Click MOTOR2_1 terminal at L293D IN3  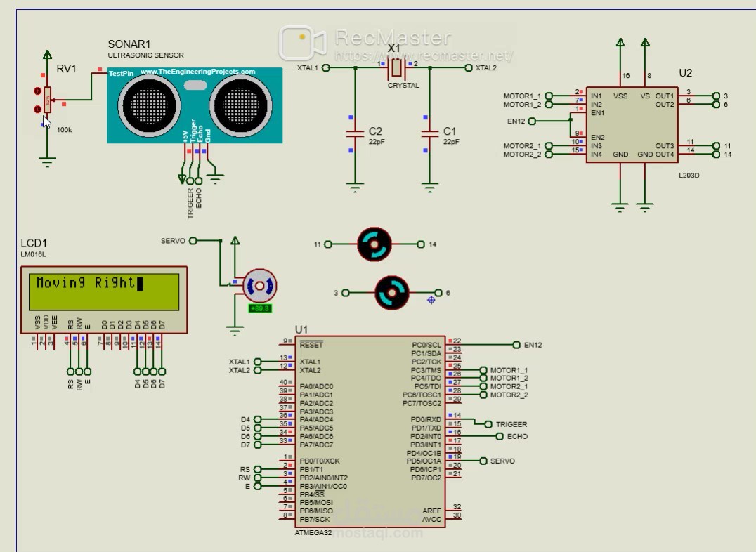click(549, 145)
